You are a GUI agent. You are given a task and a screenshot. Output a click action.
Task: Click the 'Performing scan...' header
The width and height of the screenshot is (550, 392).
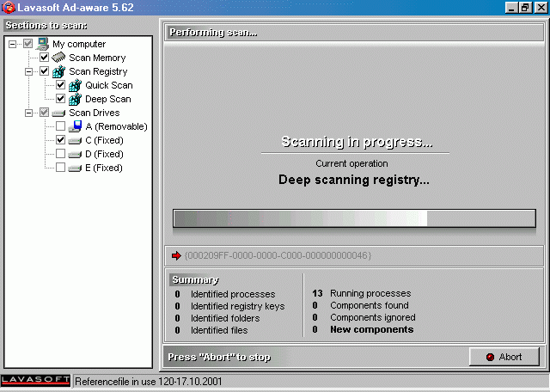(x=214, y=33)
